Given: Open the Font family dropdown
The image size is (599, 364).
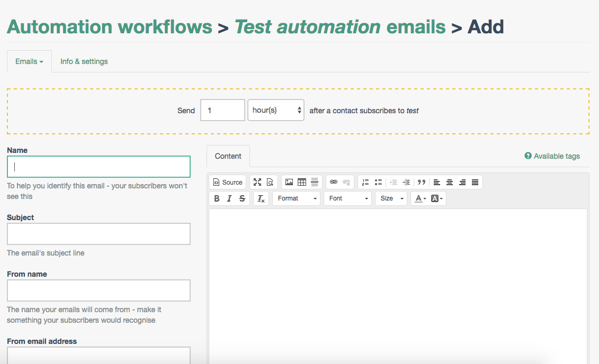Looking at the screenshot, I should point(347,198).
